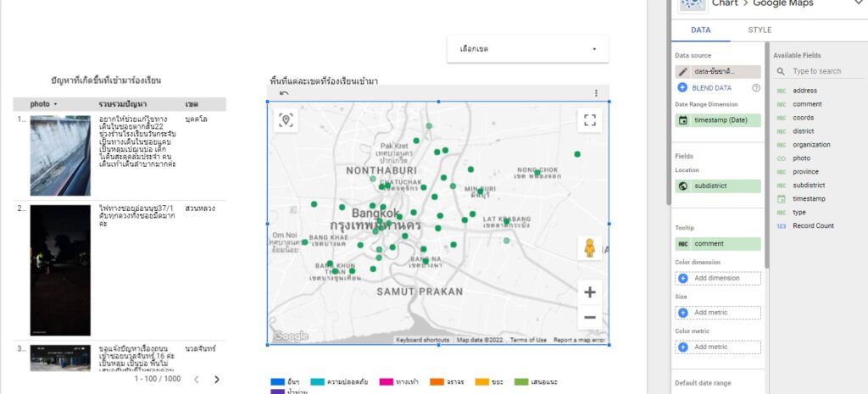Open the second row dark street photo
The height and width of the screenshot is (394, 868).
click(x=60, y=270)
